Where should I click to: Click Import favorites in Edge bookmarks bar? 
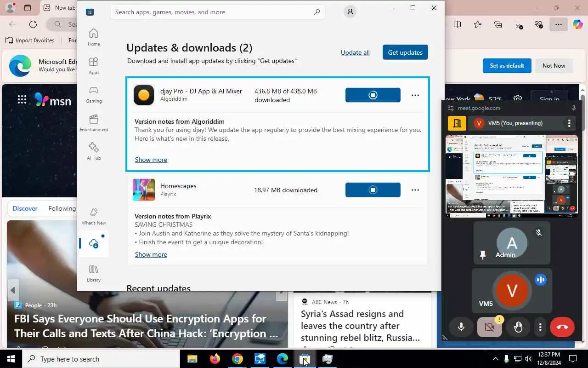point(30,40)
